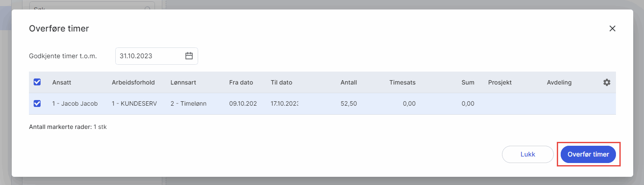This screenshot has width=644, height=185.
Task: Click the Prosjekt column header
Action: point(500,82)
